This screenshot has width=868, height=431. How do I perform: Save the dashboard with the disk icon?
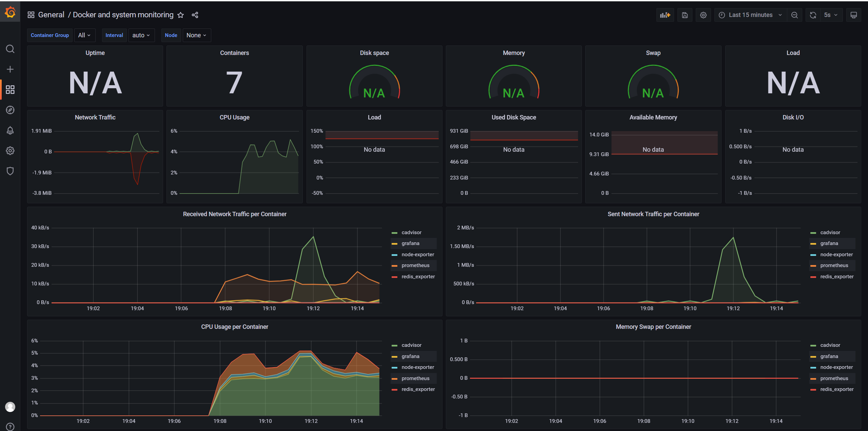click(685, 15)
